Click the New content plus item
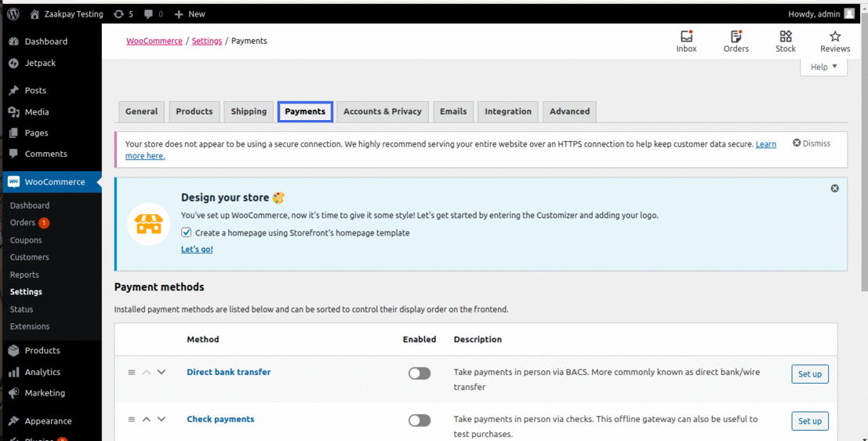Screen dimensions: 868x441 coord(189,14)
